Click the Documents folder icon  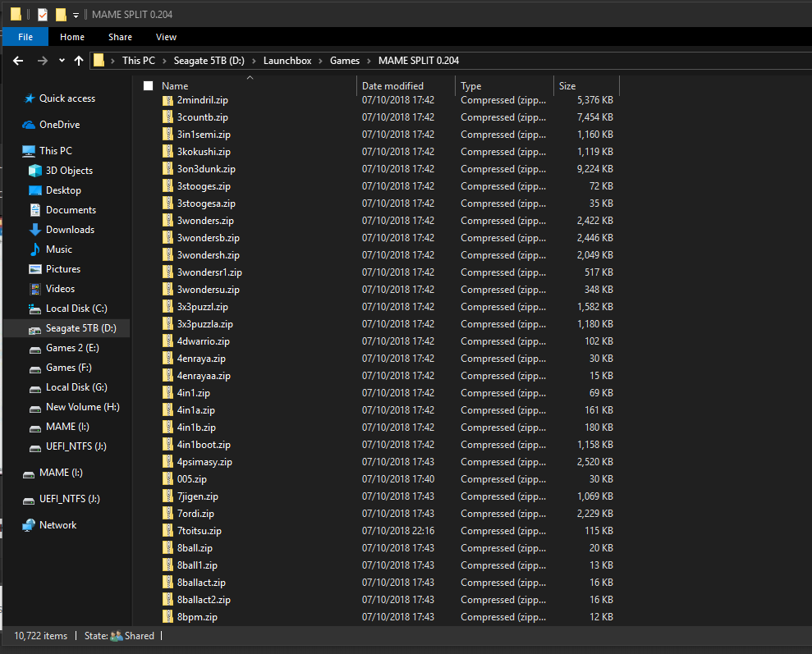(35, 210)
